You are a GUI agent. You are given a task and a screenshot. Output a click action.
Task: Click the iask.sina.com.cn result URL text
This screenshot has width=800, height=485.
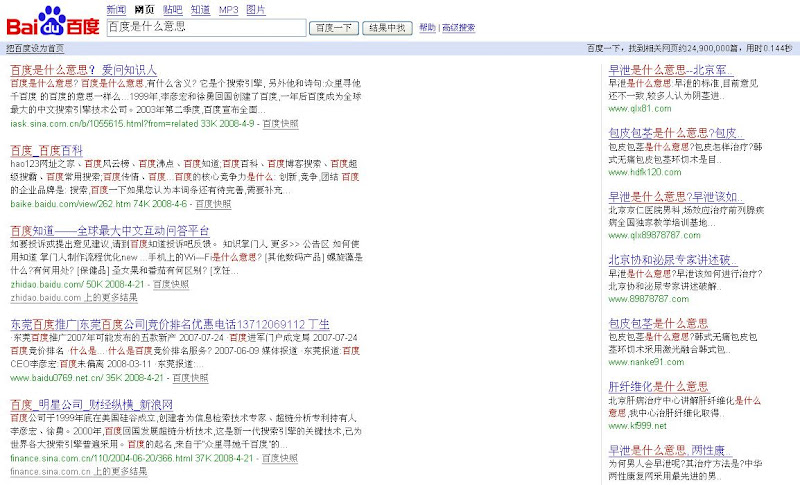coord(104,123)
